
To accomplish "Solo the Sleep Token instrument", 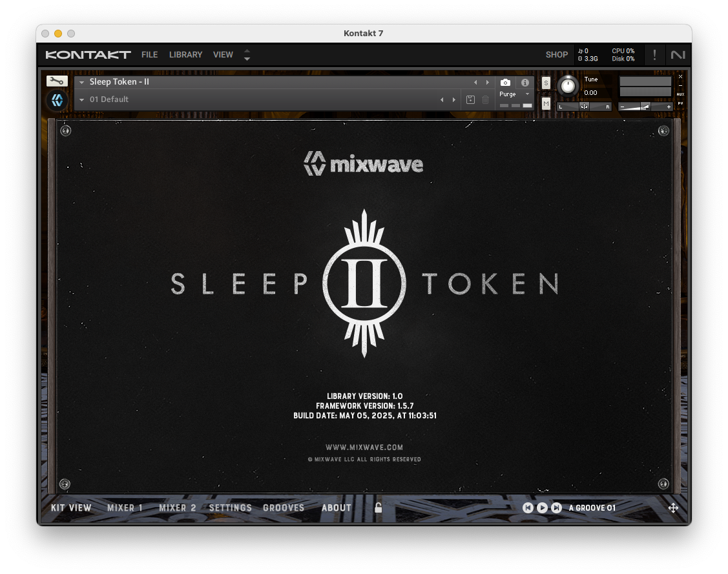I will point(546,83).
